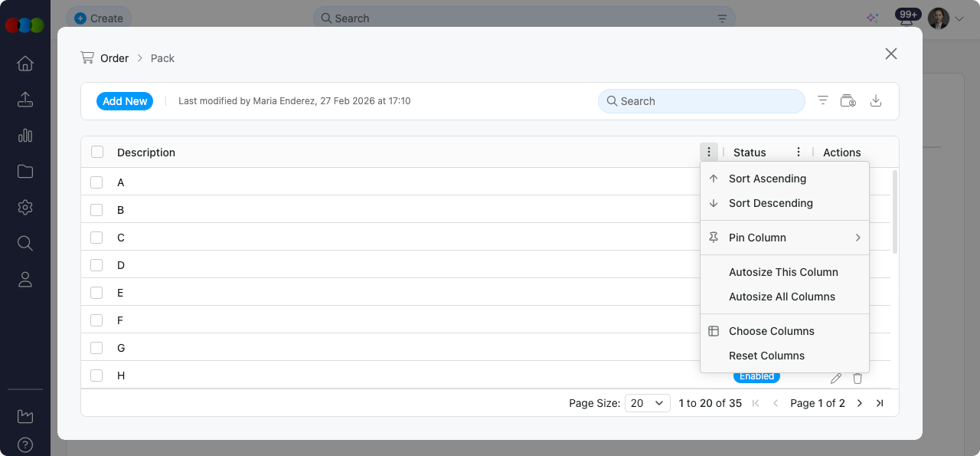Tick the checkbox for row F
This screenshot has height=456, width=980.
point(96,320)
